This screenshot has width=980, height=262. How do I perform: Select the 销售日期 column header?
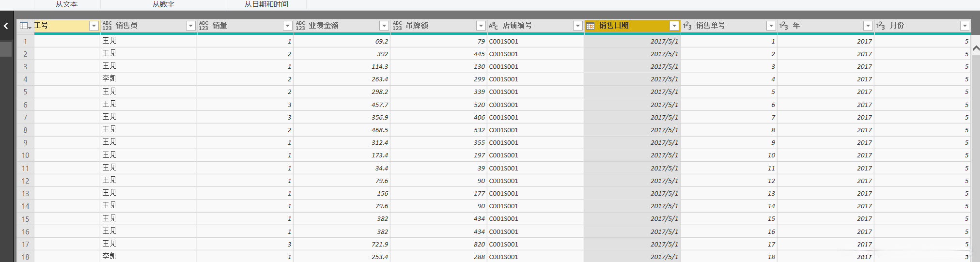(x=632, y=26)
